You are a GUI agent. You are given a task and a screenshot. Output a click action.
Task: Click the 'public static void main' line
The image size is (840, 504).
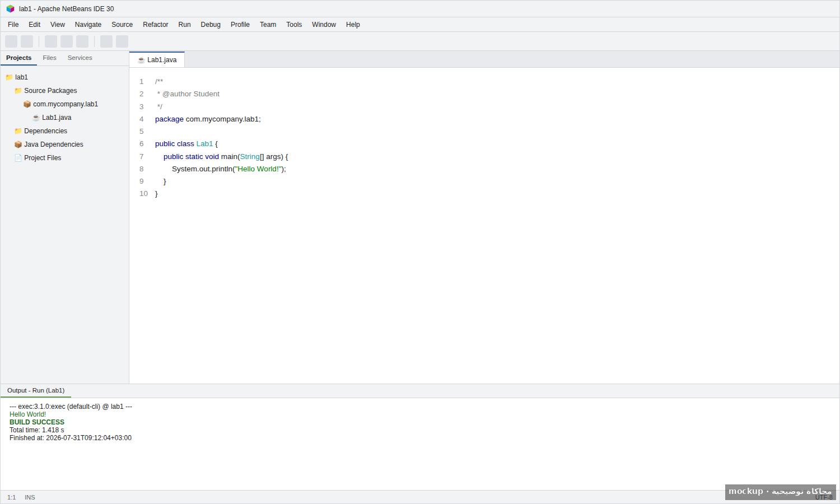coord(226,157)
